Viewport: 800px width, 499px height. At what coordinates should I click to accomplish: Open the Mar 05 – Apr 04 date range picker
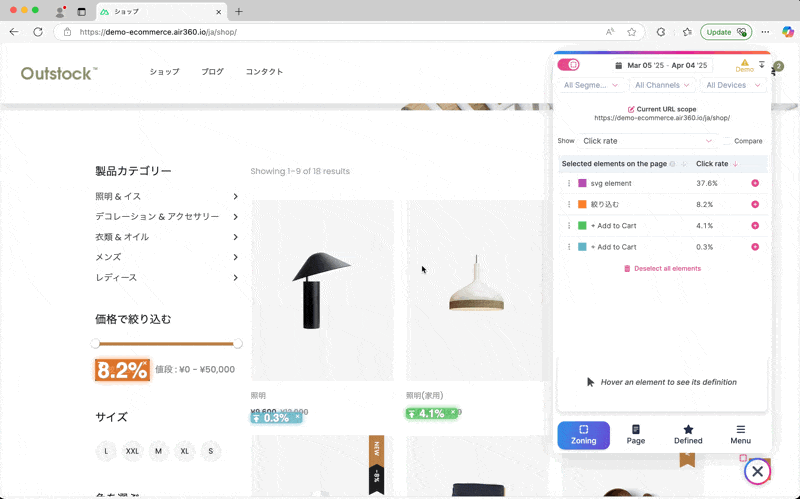[660, 65]
